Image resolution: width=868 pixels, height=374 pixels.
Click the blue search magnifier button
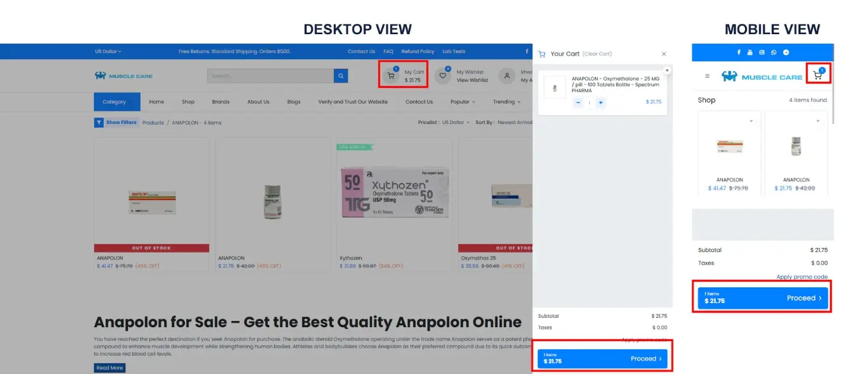(341, 76)
